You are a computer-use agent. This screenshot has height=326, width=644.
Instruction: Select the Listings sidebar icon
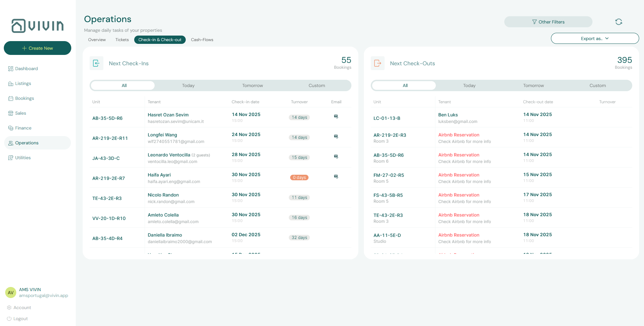pyautogui.click(x=11, y=83)
